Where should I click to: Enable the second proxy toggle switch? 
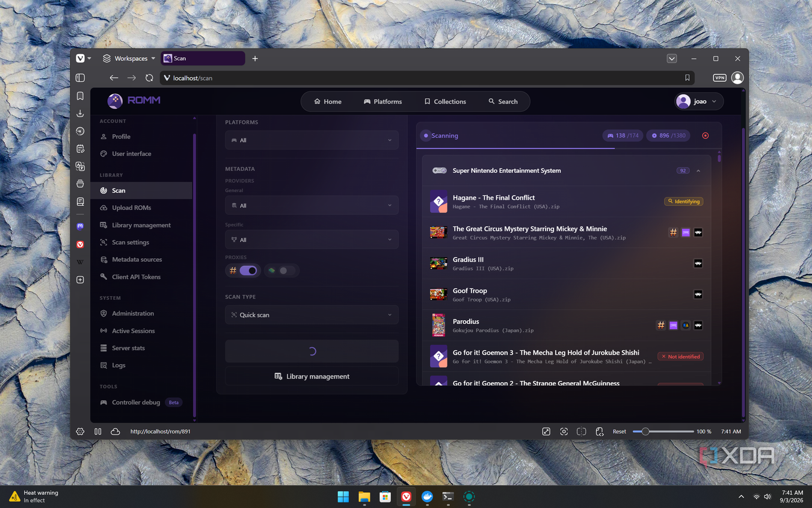coord(287,270)
